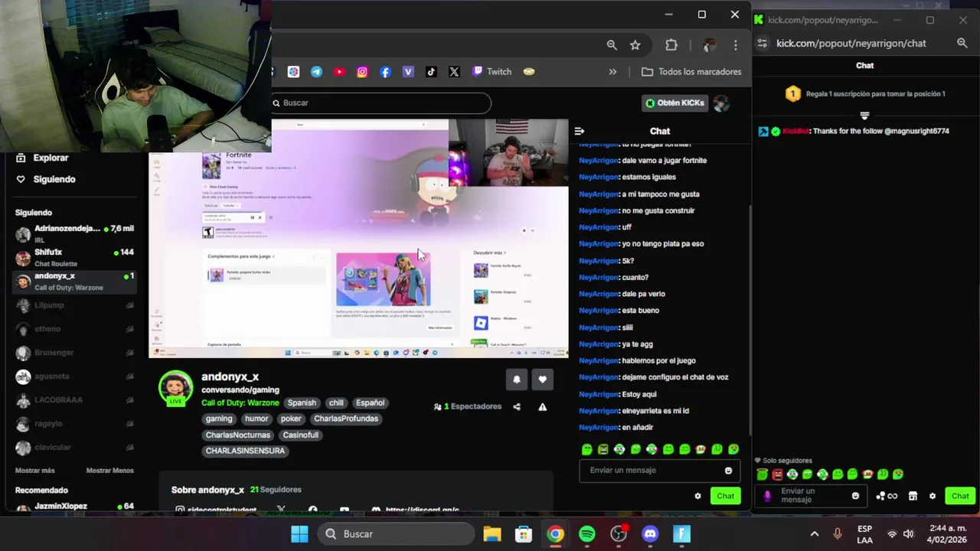
Task: Click the angry red emote in popout chat
Action: [x=777, y=474]
